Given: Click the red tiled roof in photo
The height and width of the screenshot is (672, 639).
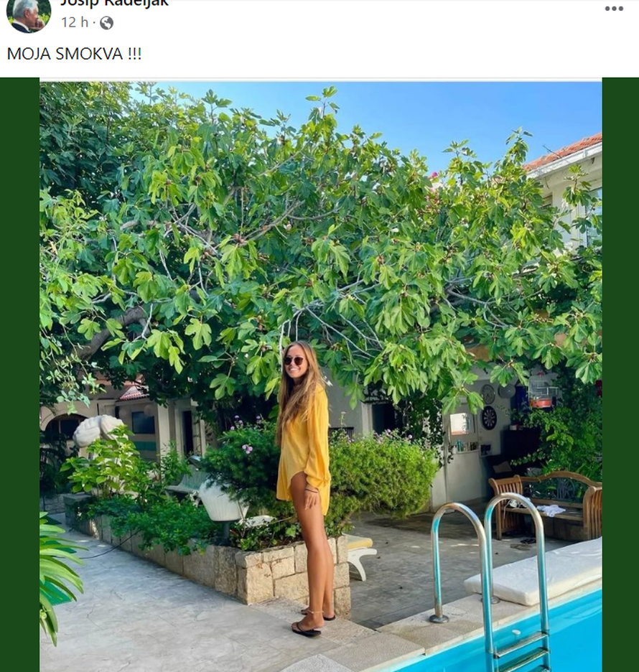Looking at the screenshot, I should click(567, 151).
